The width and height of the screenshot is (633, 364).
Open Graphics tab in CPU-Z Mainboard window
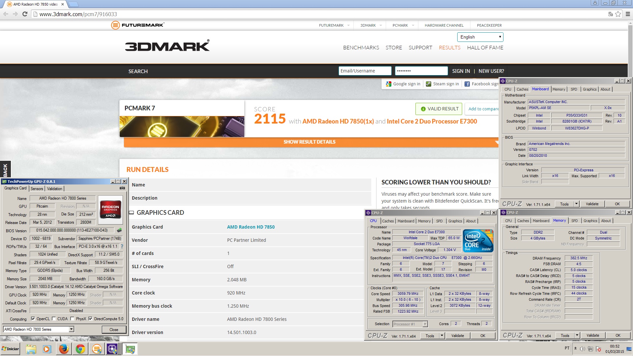(x=589, y=89)
